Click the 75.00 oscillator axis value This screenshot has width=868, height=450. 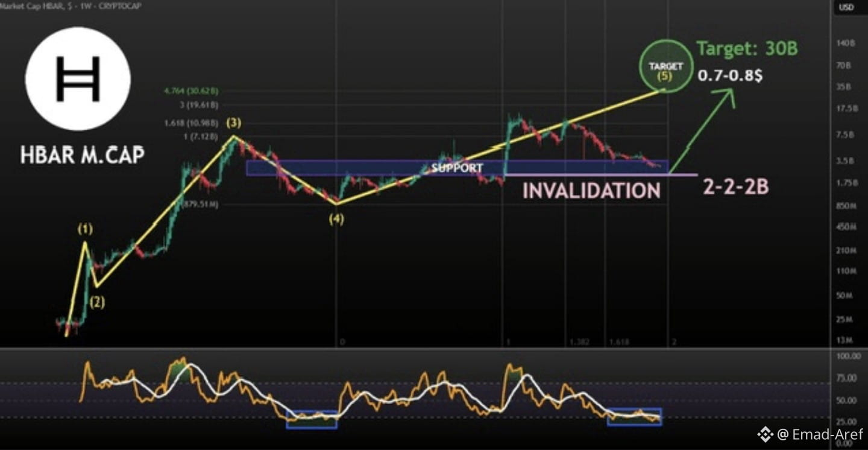846,378
